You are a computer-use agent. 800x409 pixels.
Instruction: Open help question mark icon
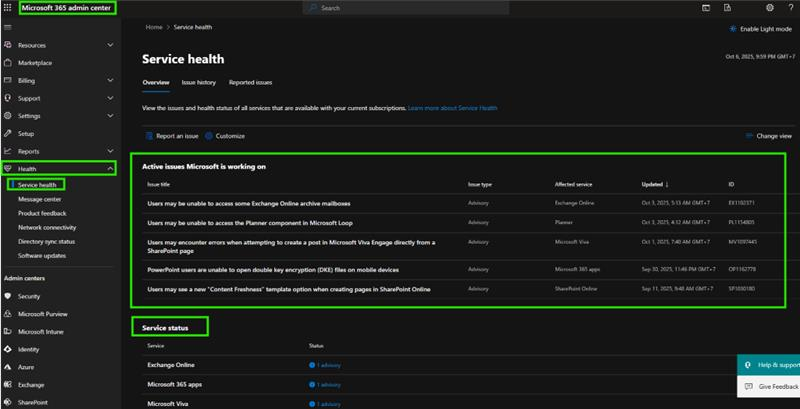coord(791,8)
